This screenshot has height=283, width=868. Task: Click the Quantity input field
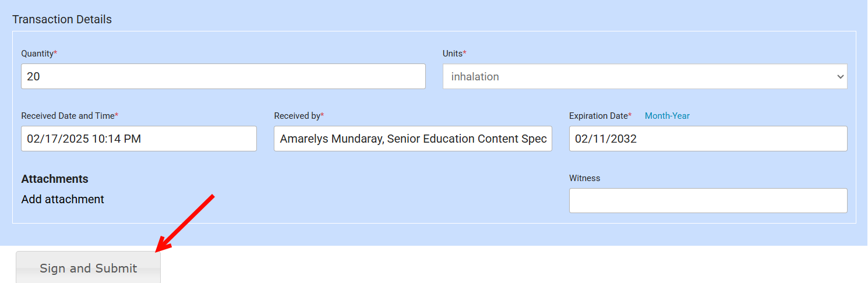pyautogui.click(x=223, y=76)
